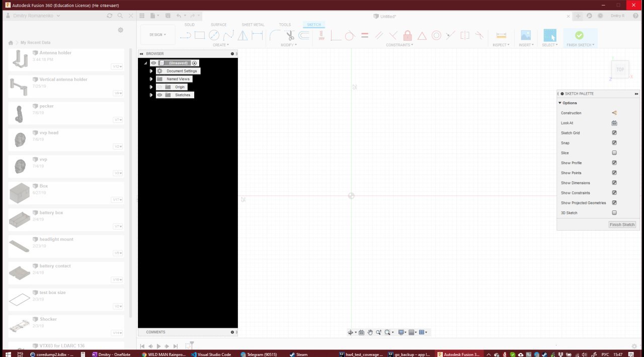Screen dimensions: 644x357
Task: Collapse the Options section in Sketch Palette
Action: coord(560,103)
